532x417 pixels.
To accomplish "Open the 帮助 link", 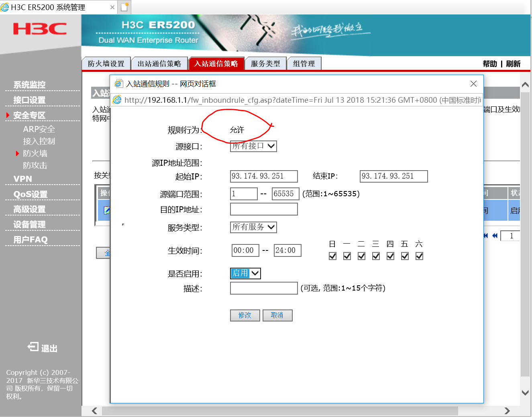I will pyautogui.click(x=490, y=64).
